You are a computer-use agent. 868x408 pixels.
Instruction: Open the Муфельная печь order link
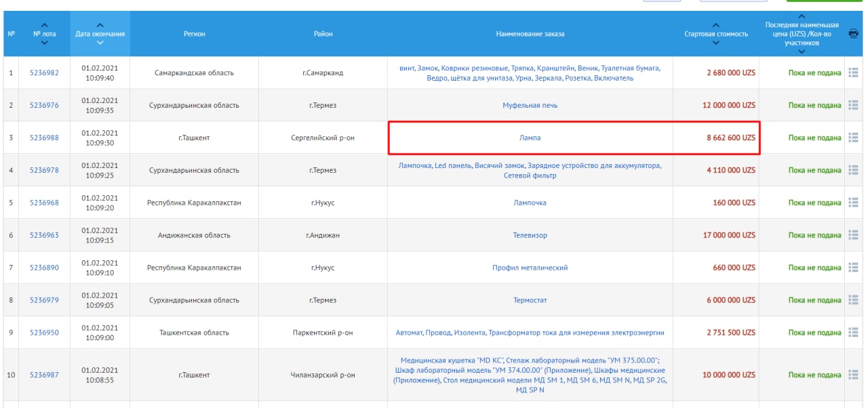530,105
